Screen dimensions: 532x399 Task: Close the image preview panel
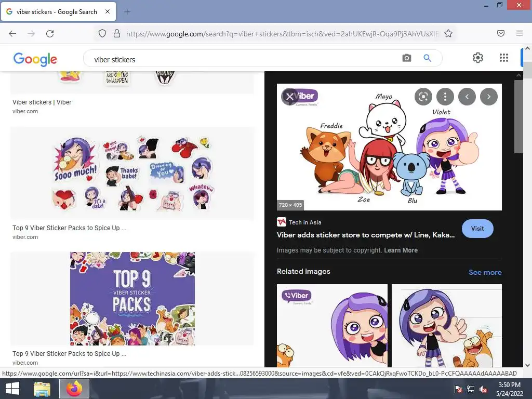point(289,97)
